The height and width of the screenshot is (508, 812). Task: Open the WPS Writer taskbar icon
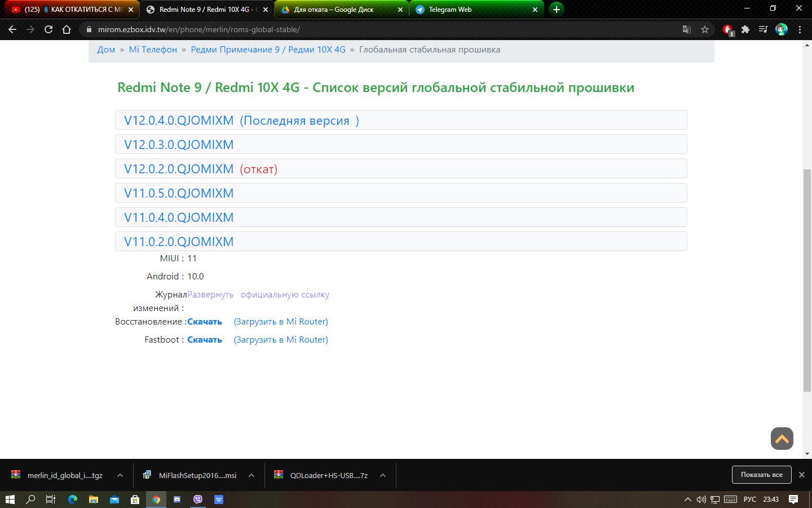click(x=219, y=500)
